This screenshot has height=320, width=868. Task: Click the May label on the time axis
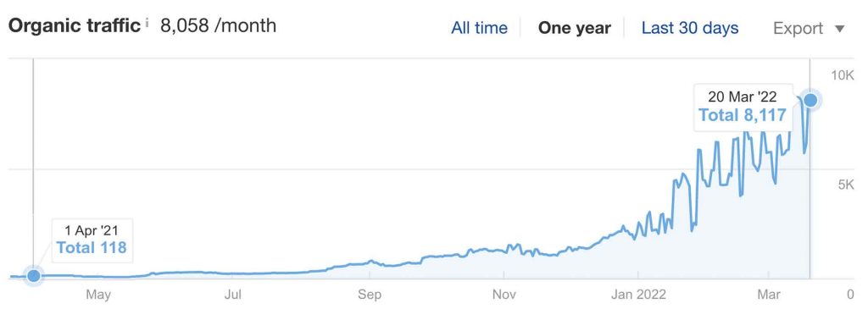(x=98, y=295)
